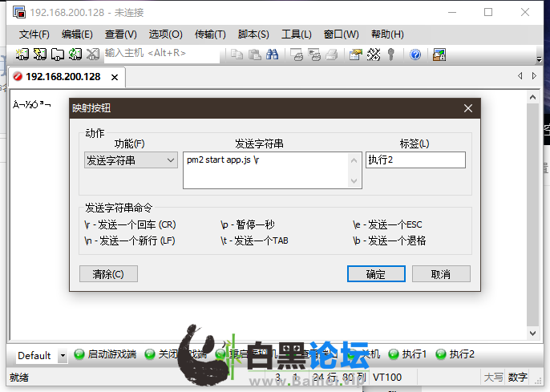This screenshot has width=550, height=392.
Task: Click the 执行1 button bar button
Action: [x=407, y=354]
